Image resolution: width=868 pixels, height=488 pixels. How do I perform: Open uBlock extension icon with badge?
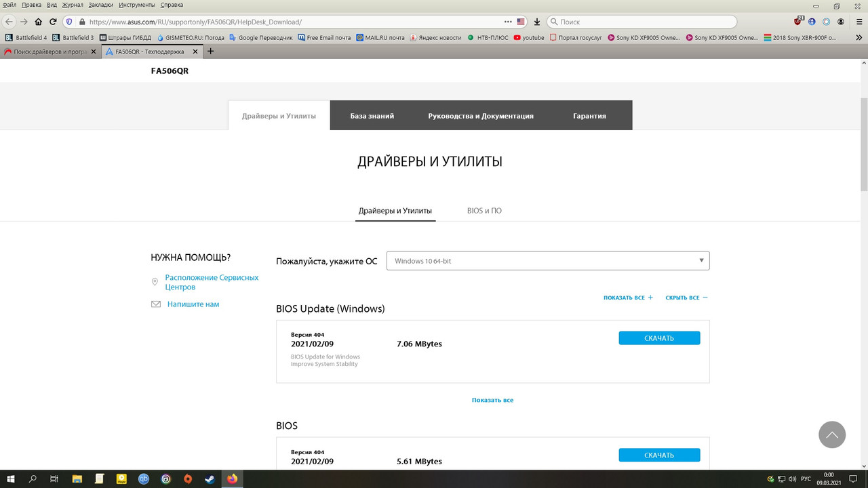click(800, 21)
